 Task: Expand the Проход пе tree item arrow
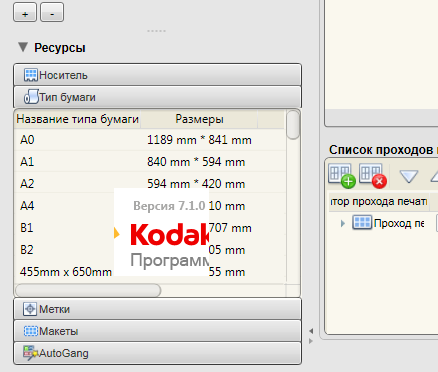[x=343, y=223]
